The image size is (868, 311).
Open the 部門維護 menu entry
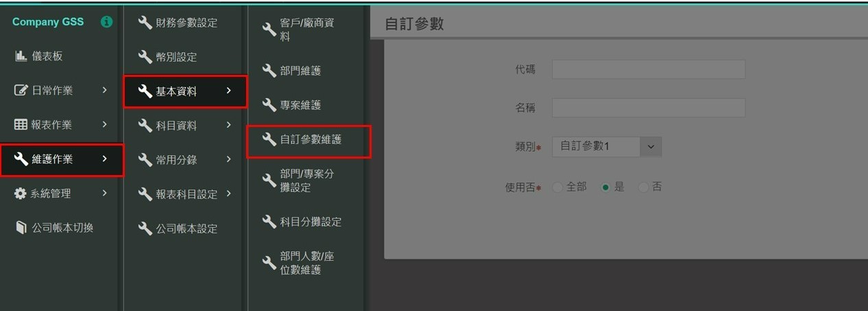(x=300, y=71)
